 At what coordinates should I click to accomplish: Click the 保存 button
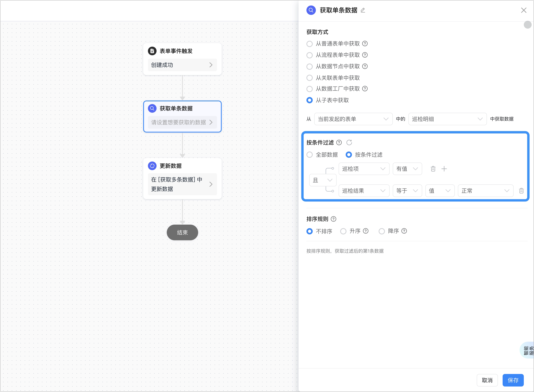point(513,380)
